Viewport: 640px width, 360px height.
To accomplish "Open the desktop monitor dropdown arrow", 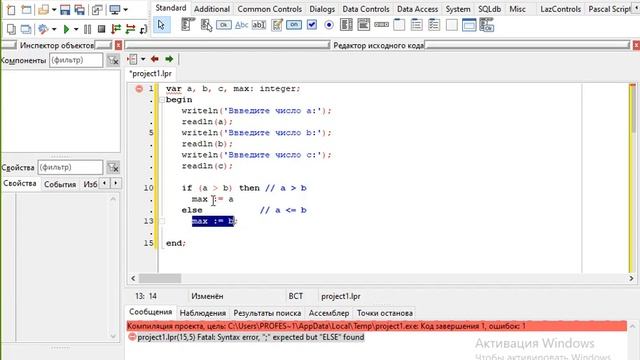I will point(125,9).
